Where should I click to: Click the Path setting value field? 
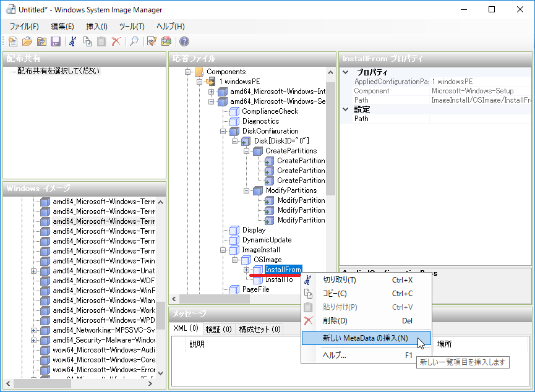pyautogui.click(x=480, y=119)
